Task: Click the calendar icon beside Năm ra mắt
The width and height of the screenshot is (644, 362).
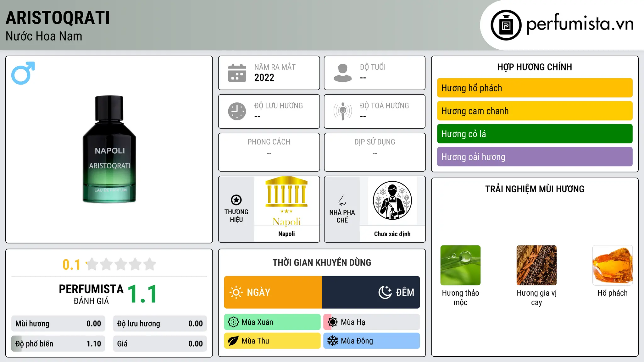Action: pos(237,73)
